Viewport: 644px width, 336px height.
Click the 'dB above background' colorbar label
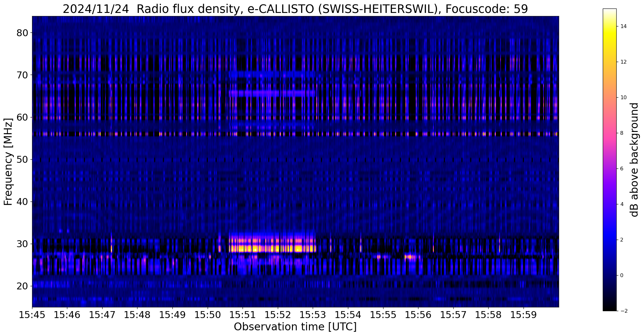(x=635, y=160)
